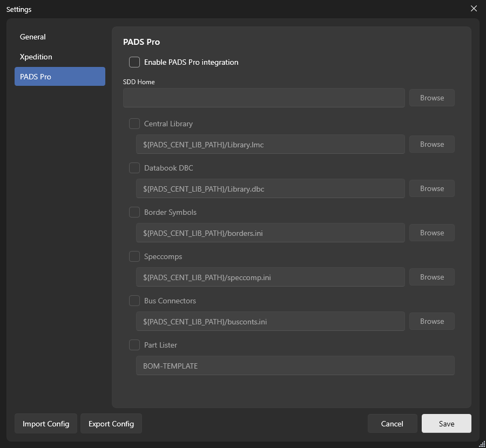The image size is (486, 448).
Task: Browse for SDD Home folder
Action: coord(432,98)
